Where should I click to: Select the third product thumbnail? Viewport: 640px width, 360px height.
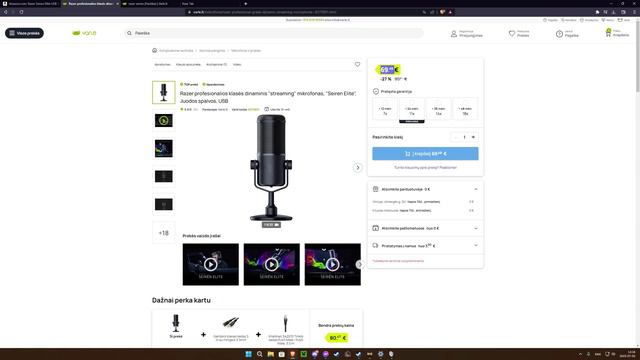[164, 149]
